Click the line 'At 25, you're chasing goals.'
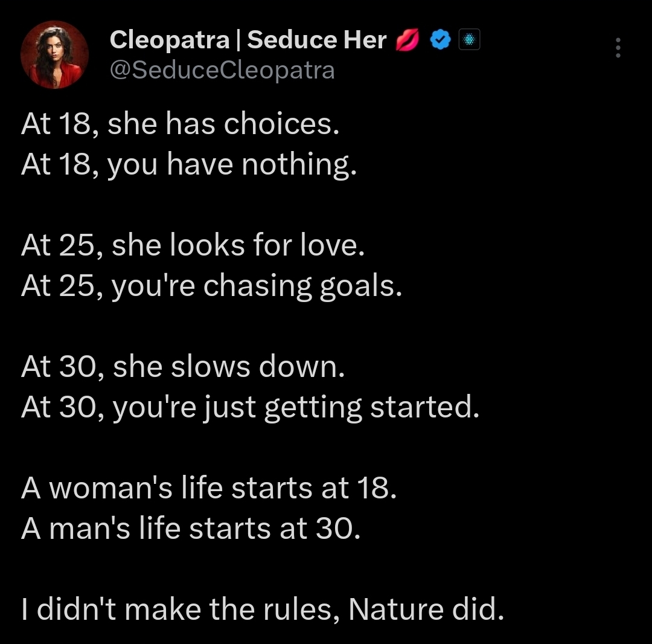 click(x=212, y=286)
